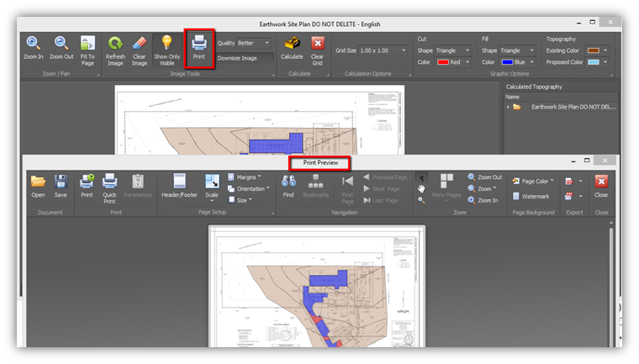639x364 pixels.
Task: Click Watermark button
Action: pyautogui.click(x=531, y=197)
